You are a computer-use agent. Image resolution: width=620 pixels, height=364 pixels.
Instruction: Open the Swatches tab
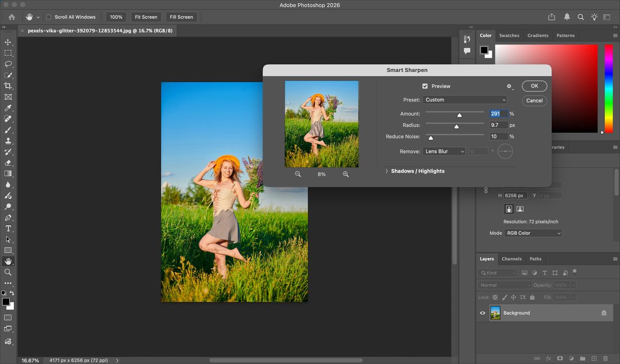[x=509, y=36]
